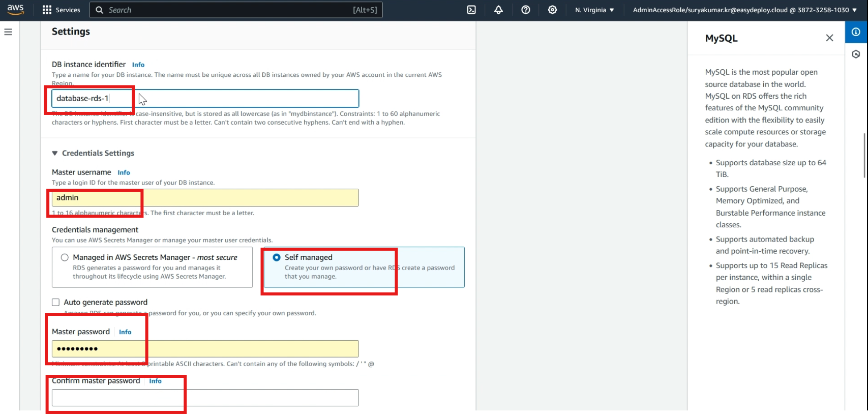Launch the CloudShell terminal icon

[471, 10]
